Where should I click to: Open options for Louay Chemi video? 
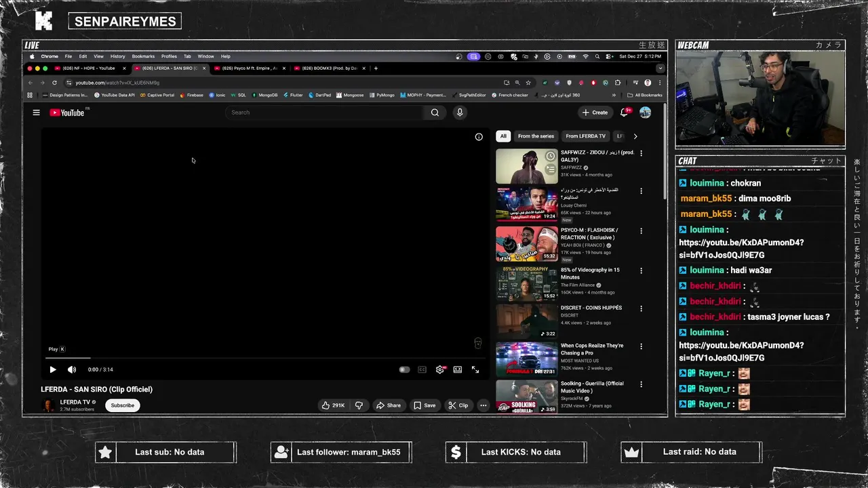click(641, 192)
